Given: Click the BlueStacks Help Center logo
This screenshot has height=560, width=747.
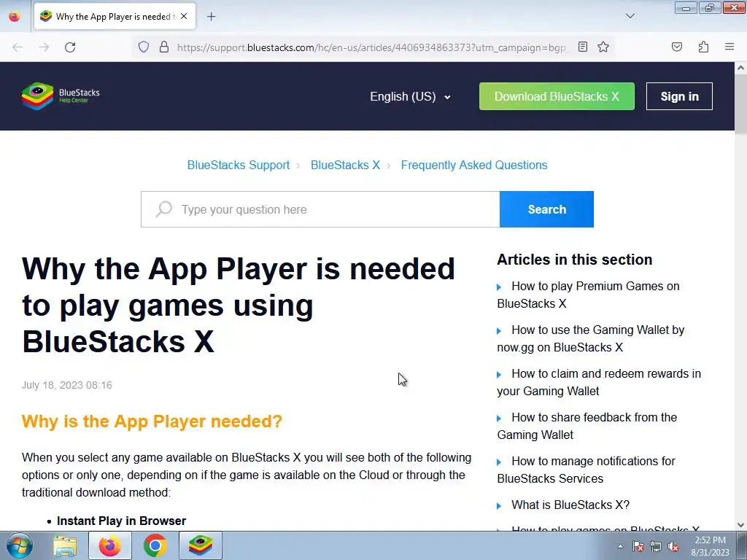Looking at the screenshot, I should click(61, 96).
